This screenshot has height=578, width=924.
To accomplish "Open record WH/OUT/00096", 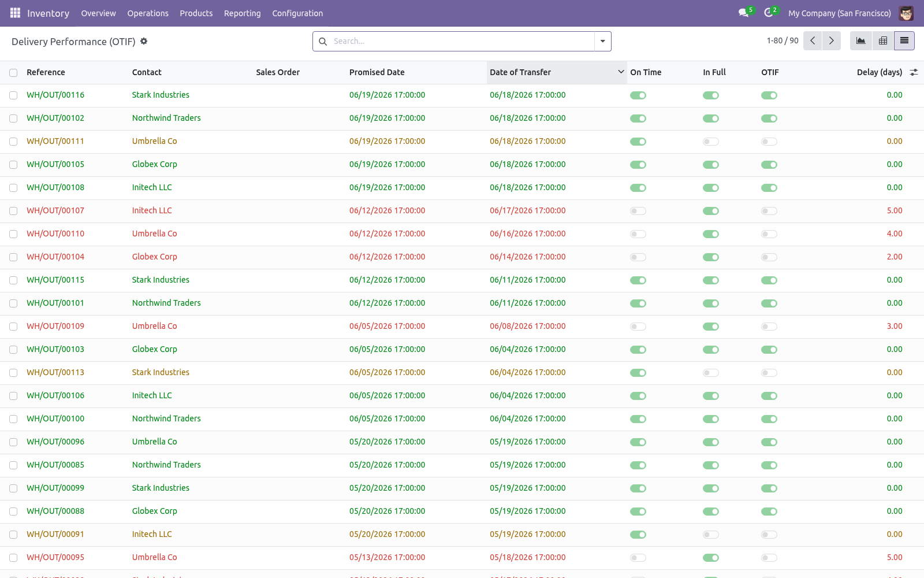I will (x=55, y=442).
